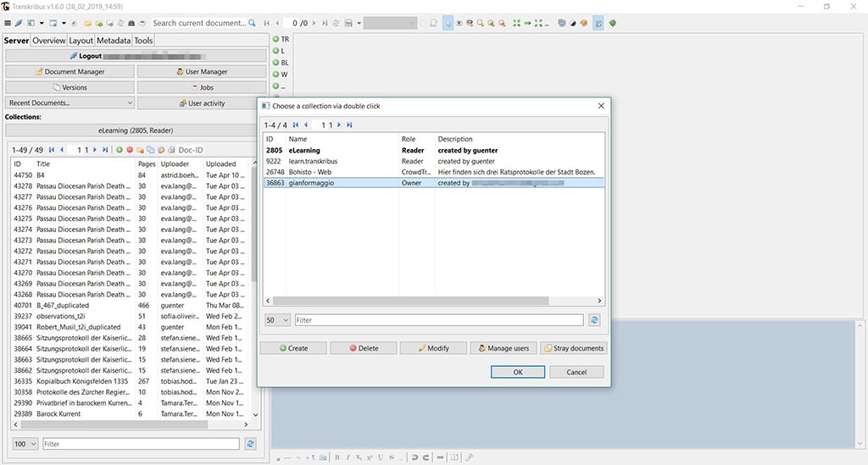Toggle the eye visibility icon in toolbar
This screenshot has width=868, height=465.
459,23
